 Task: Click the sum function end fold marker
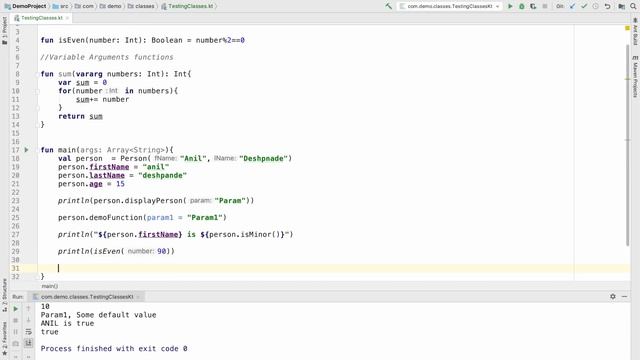tap(38, 124)
